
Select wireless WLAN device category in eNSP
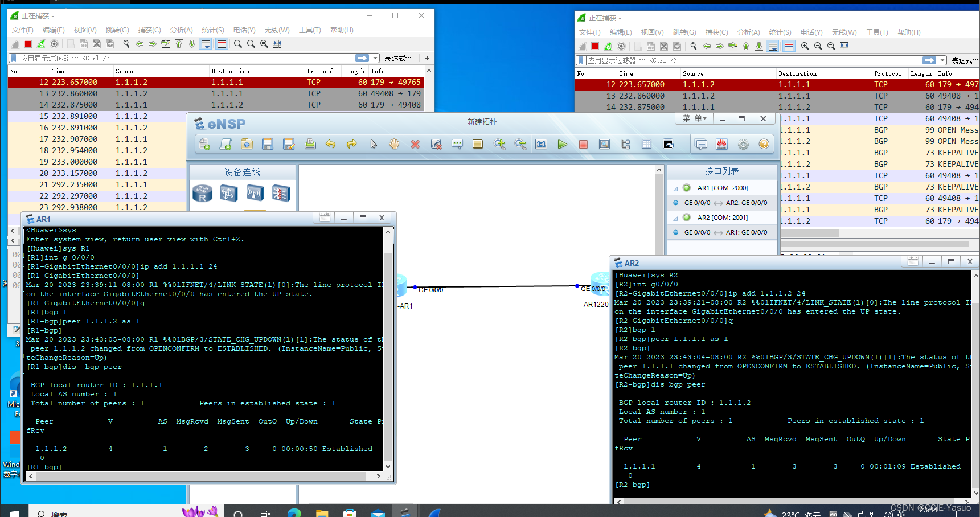click(255, 194)
